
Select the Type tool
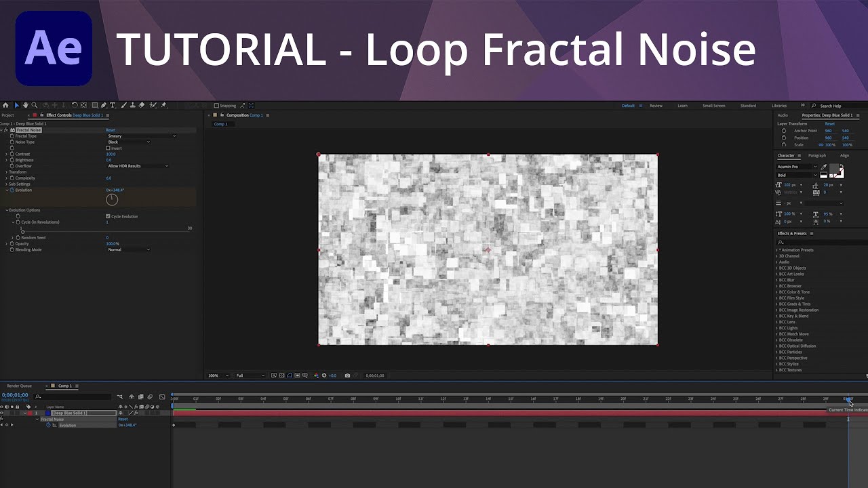[x=113, y=105]
